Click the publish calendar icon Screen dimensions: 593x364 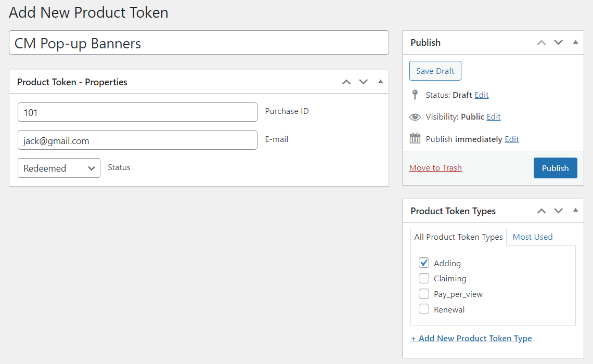tap(415, 138)
